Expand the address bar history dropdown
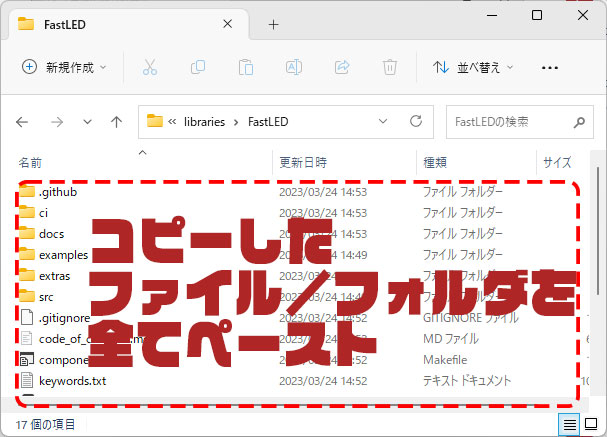This screenshot has width=607, height=437. pyautogui.click(x=383, y=122)
